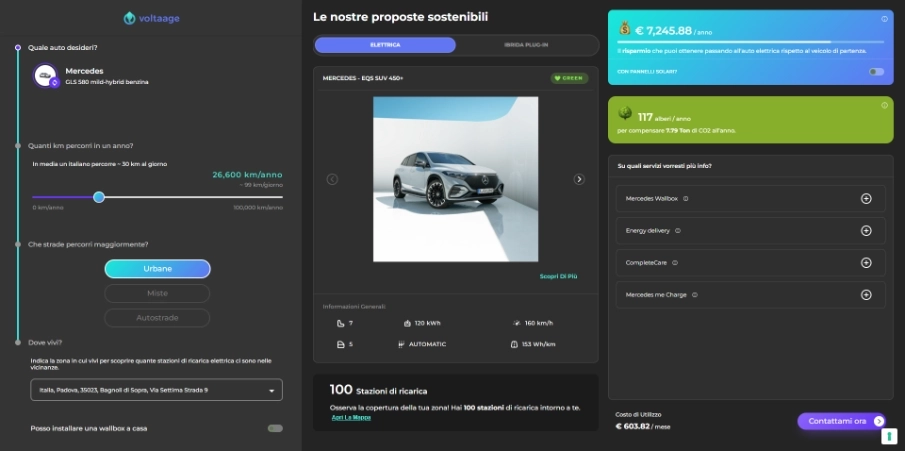Add Energy delivery with plus icon

[x=866, y=231]
